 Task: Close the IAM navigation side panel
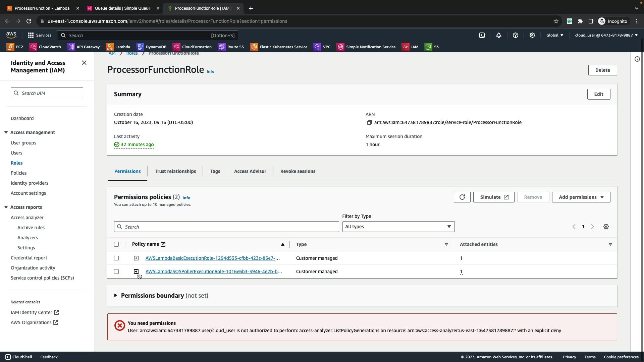coord(84,63)
